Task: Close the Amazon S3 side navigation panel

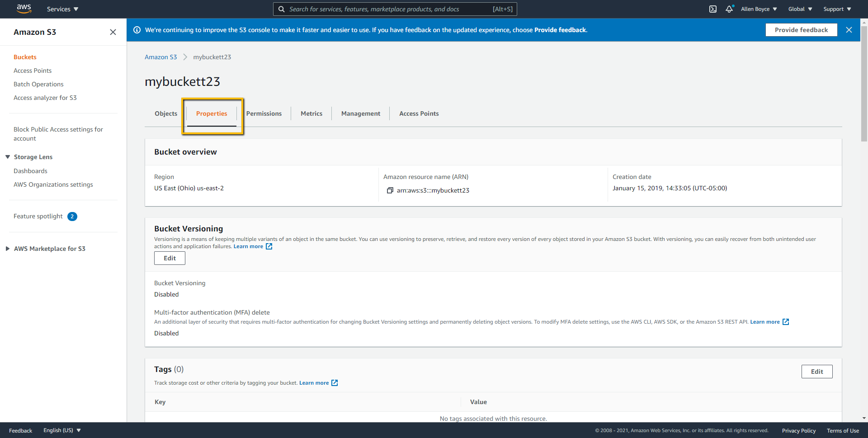Action: pos(113,32)
